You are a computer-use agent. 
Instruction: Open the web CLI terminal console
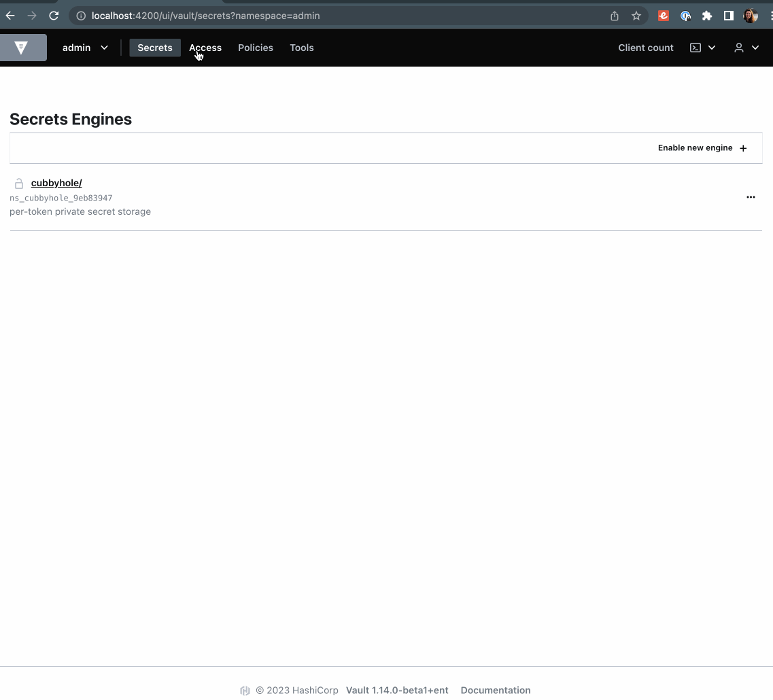click(x=695, y=48)
